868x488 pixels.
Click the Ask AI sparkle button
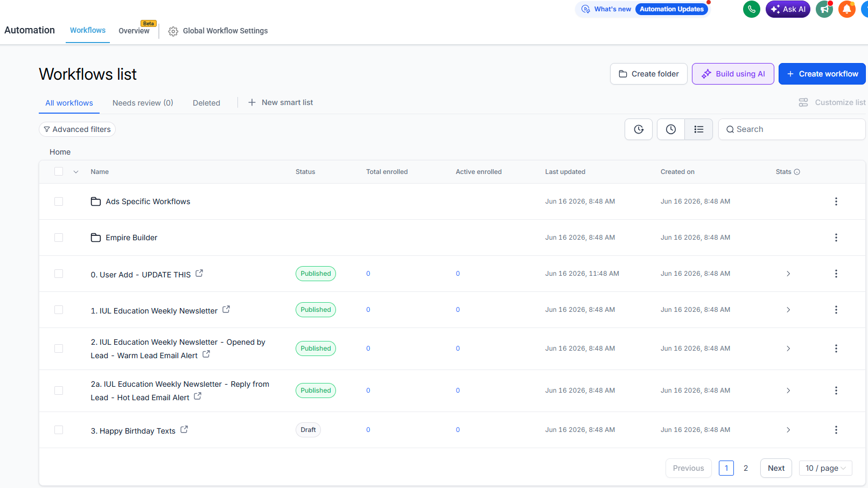tap(788, 9)
